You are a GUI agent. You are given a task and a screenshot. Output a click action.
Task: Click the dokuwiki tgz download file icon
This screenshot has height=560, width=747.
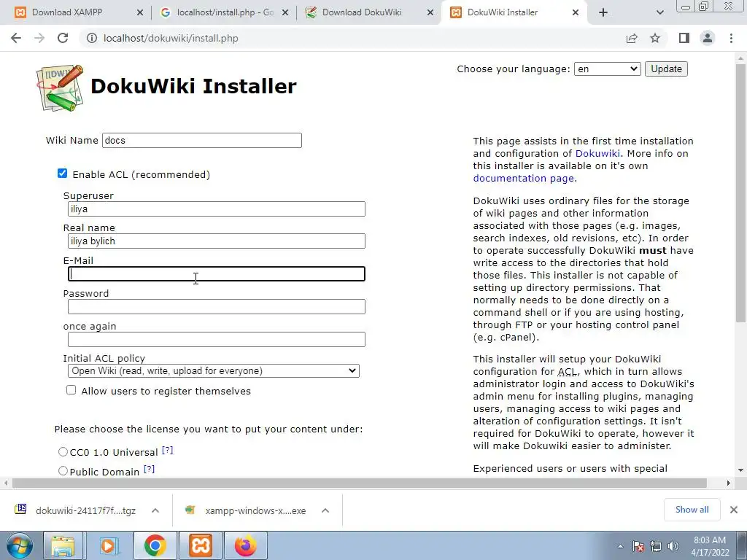tap(20, 510)
